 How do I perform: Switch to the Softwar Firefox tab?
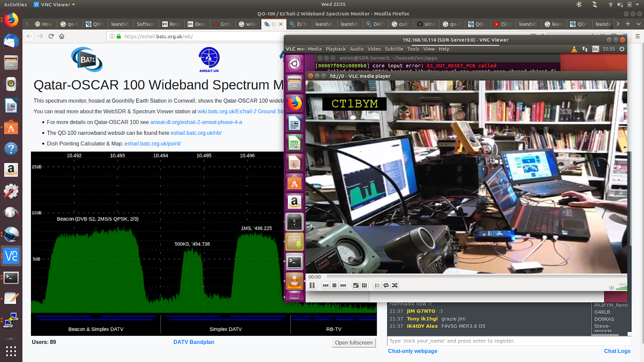coord(146,24)
